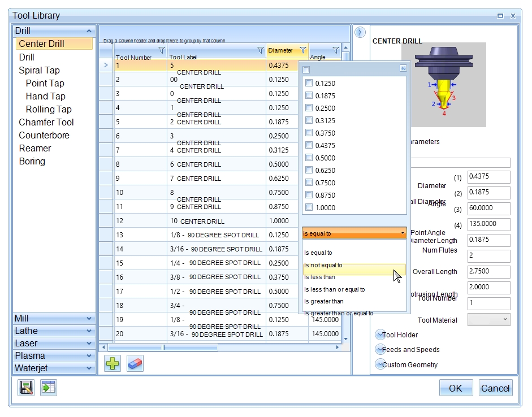This screenshot has width=532, height=417.
Task: Tick the 1.0000 diameter filter checkbox
Action: pyautogui.click(x=309, y=207)
